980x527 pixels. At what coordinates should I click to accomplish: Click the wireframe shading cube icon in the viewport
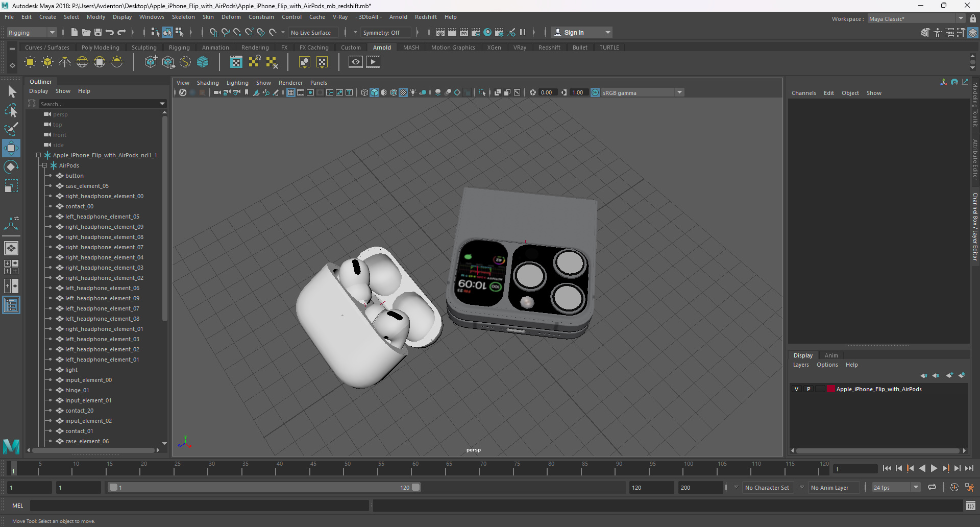pos(364,92)
